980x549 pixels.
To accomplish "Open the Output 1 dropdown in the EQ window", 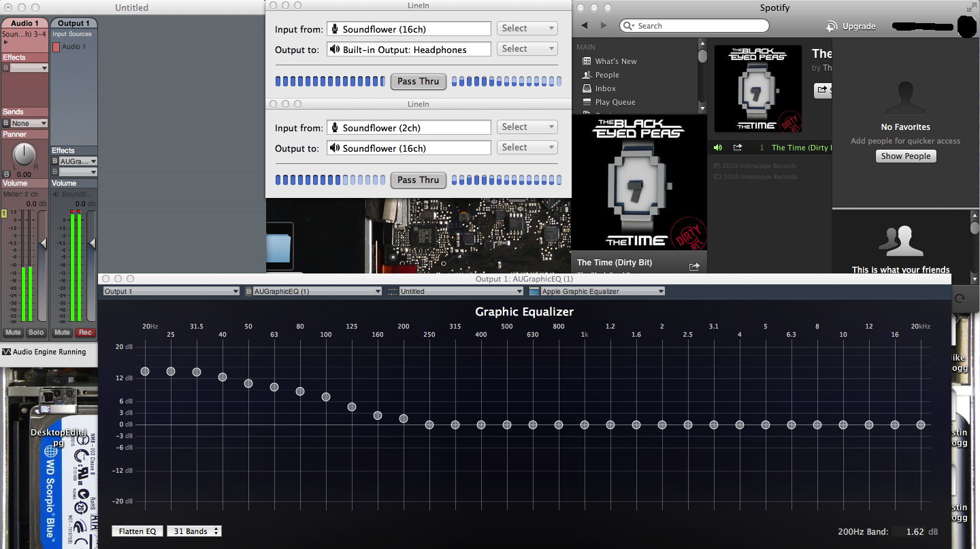I will coord(171,291).
